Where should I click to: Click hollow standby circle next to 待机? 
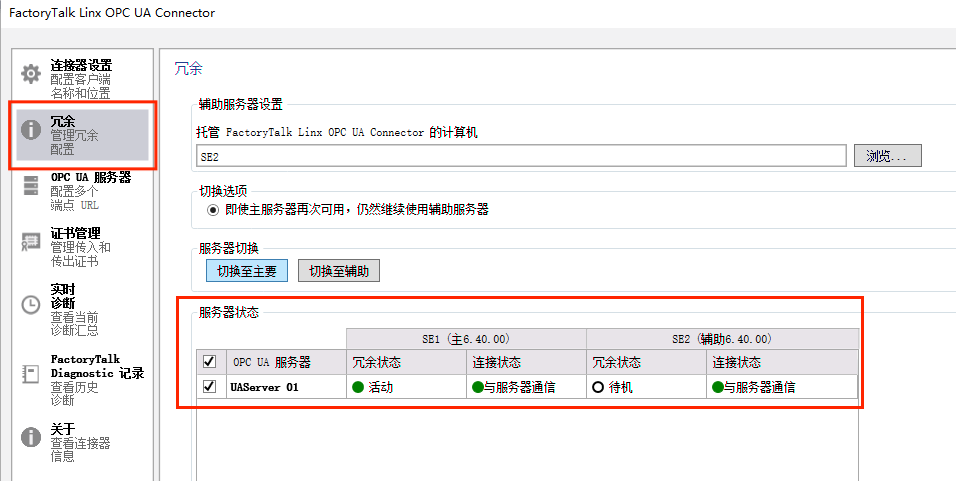tap(598, 387)
